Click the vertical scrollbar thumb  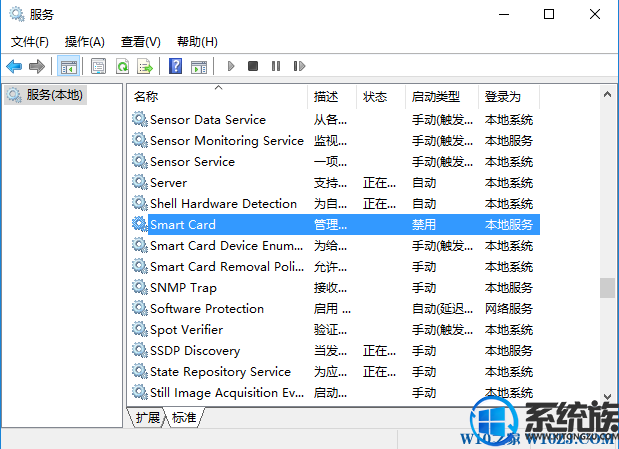pyautogui.click(x=607, y=288)
